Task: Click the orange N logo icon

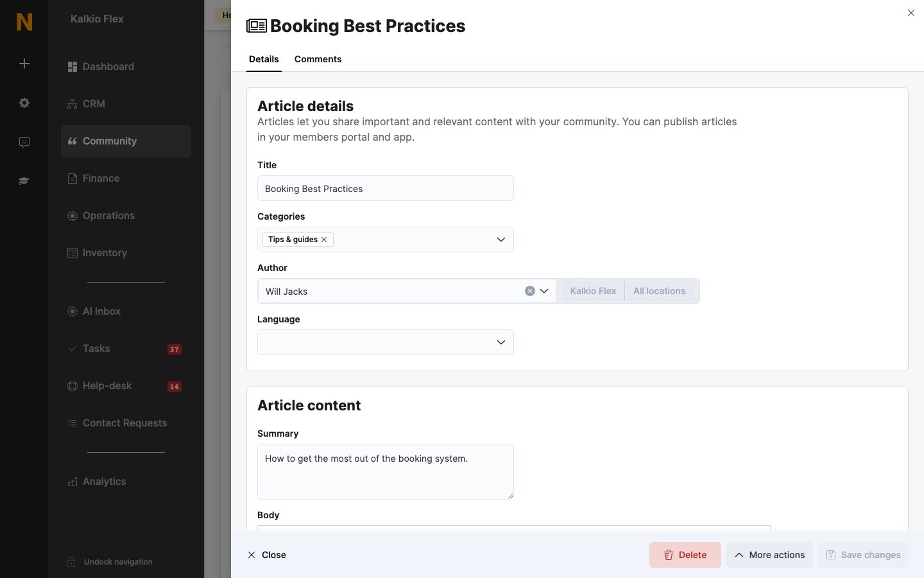Action: point(24,22)
